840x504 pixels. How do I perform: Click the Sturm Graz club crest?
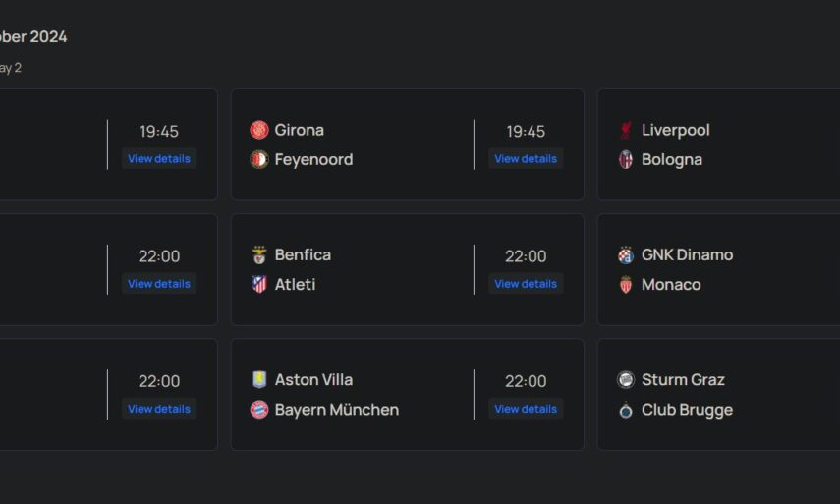point(626,379)
